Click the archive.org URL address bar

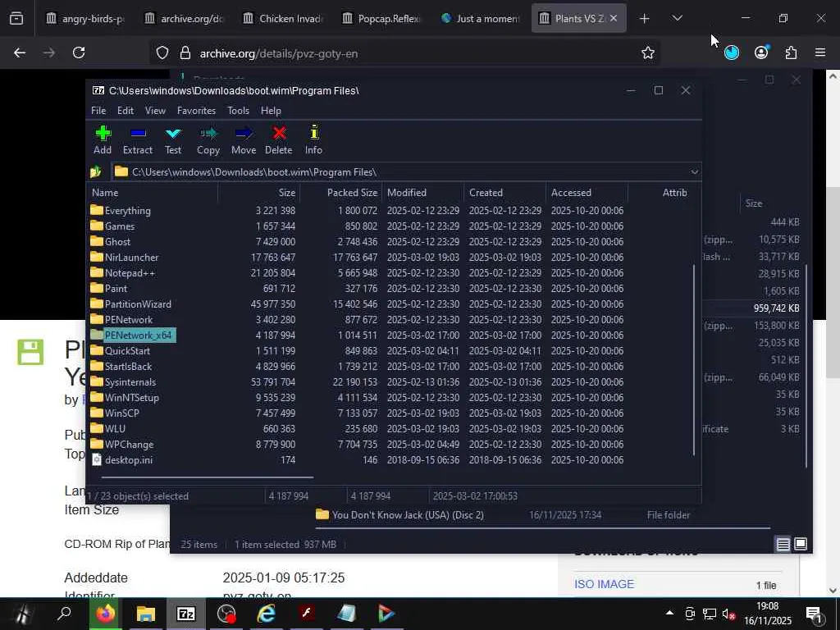coord(404,53)
